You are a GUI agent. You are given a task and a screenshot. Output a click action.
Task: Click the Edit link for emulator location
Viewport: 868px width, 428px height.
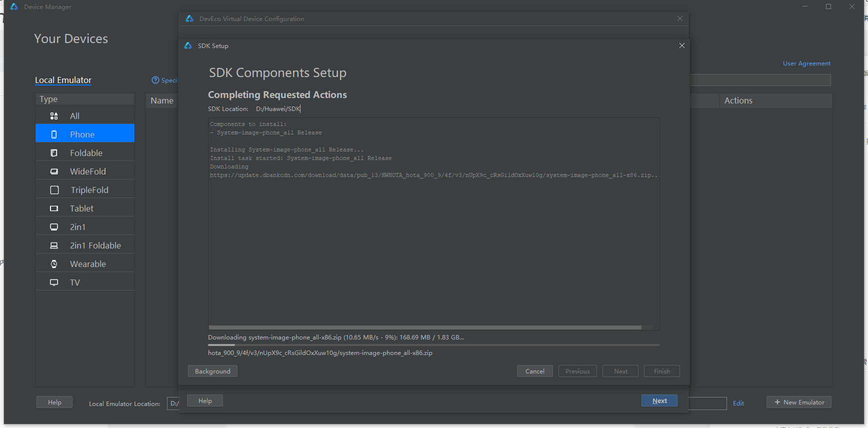(738, 403)
